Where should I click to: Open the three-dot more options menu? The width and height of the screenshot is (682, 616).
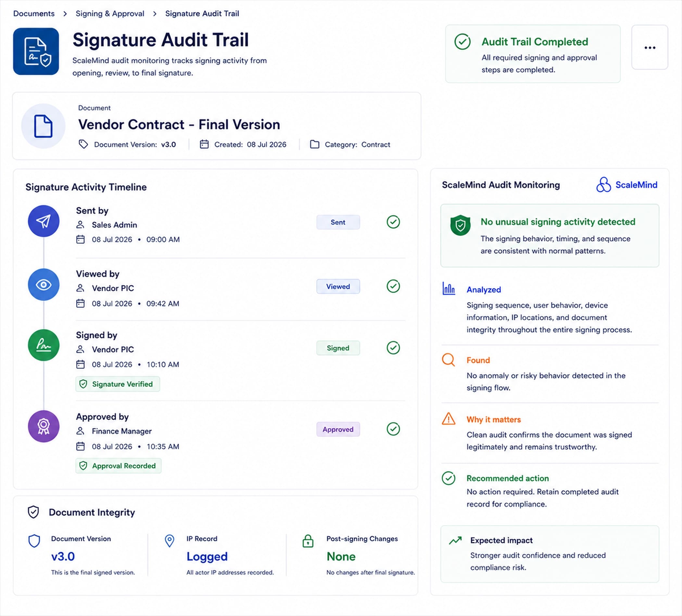point(650,47)
